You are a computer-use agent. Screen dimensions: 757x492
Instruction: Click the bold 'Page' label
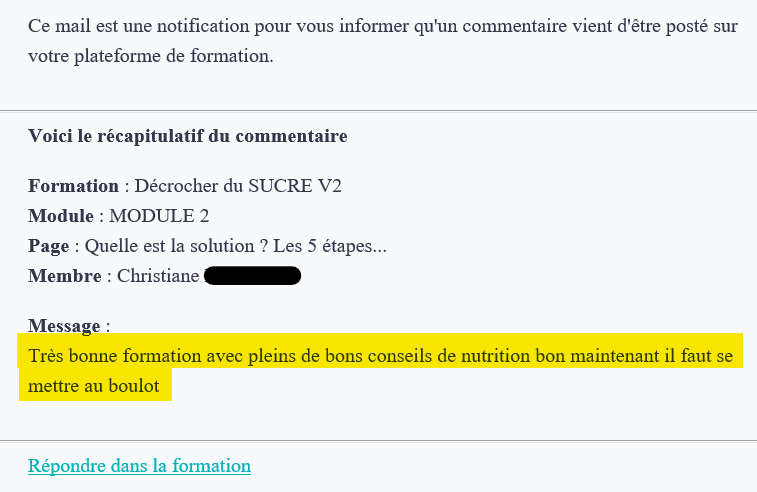48,246
